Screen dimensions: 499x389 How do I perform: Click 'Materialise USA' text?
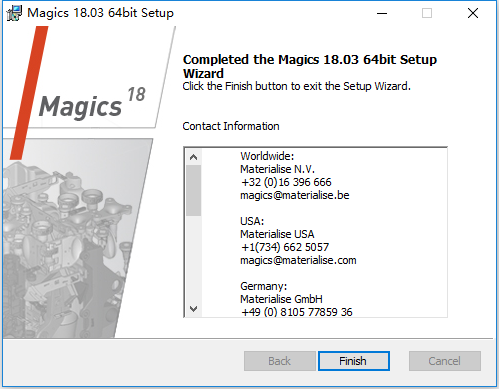(x=277, y=234)
